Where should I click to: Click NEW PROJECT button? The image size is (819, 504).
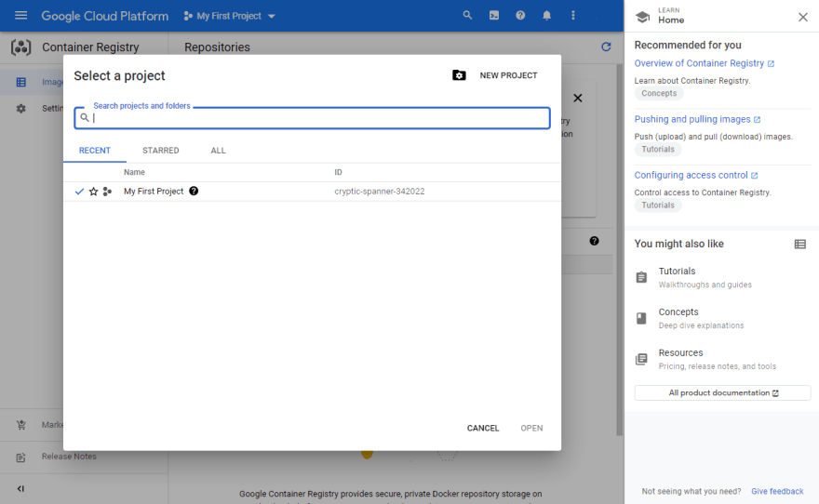point(508,75)
